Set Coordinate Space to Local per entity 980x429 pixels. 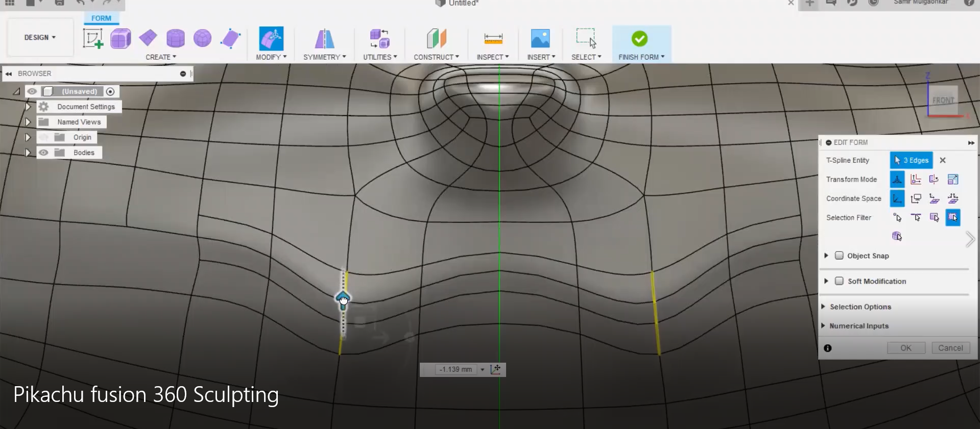click(953, 198)
